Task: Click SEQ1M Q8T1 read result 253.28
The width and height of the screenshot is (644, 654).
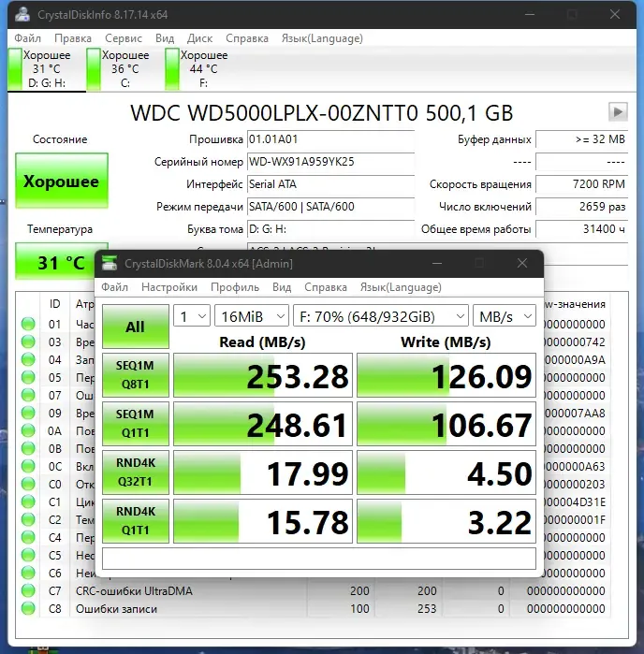Action: coord(263,375)
